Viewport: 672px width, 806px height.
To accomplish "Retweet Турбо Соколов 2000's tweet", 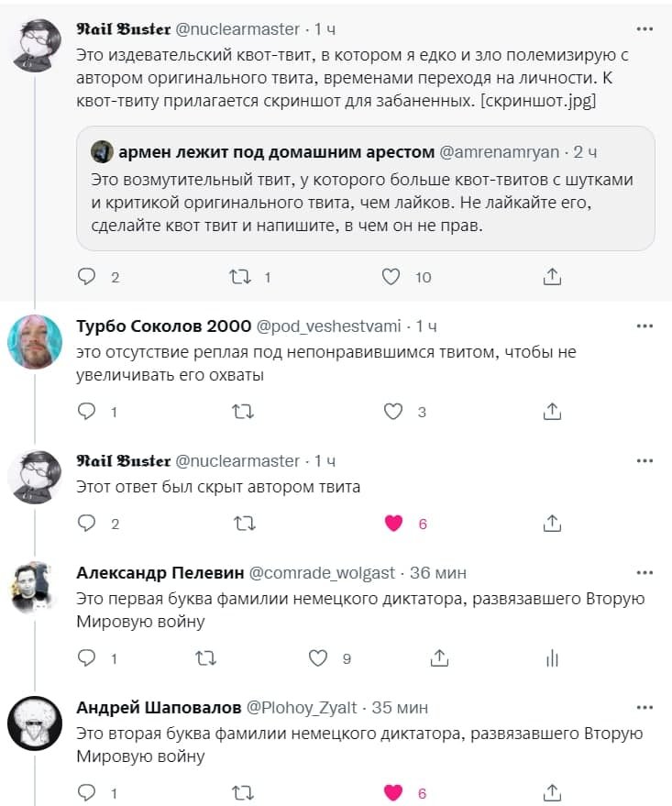I will pyautogui.click(x=241, y=412).
